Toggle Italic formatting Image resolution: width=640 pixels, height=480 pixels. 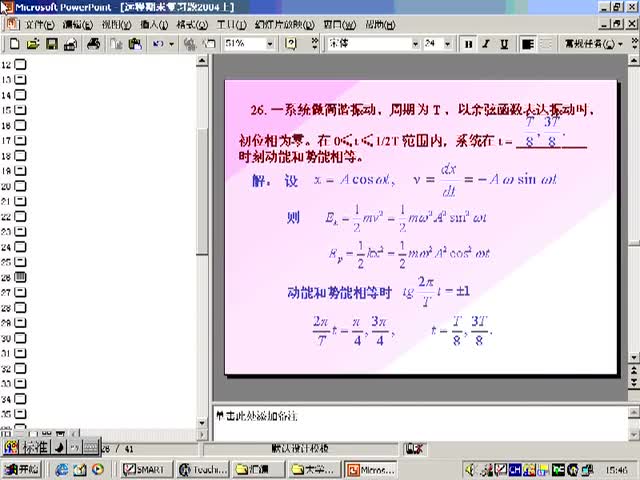486,44
